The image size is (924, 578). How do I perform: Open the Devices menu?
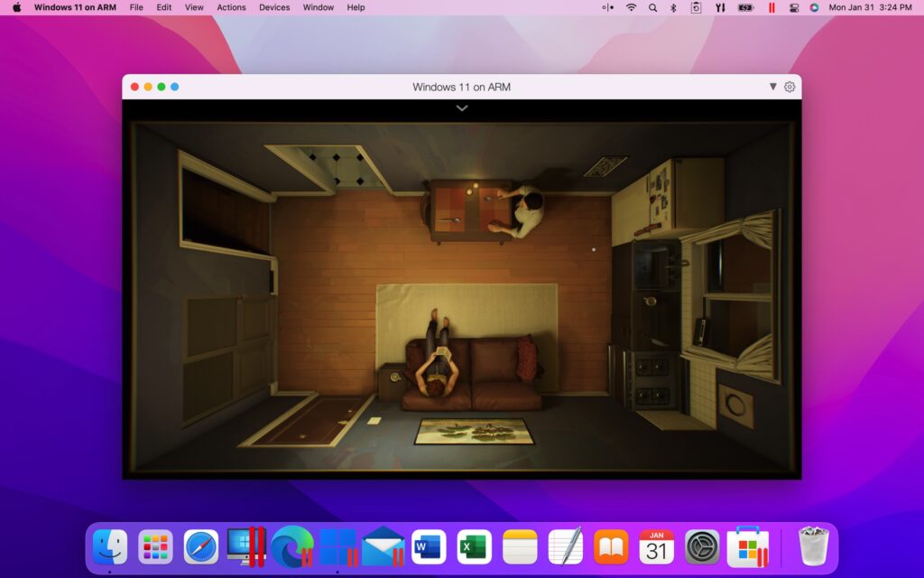pyautogui.click(x=274, y=7)
